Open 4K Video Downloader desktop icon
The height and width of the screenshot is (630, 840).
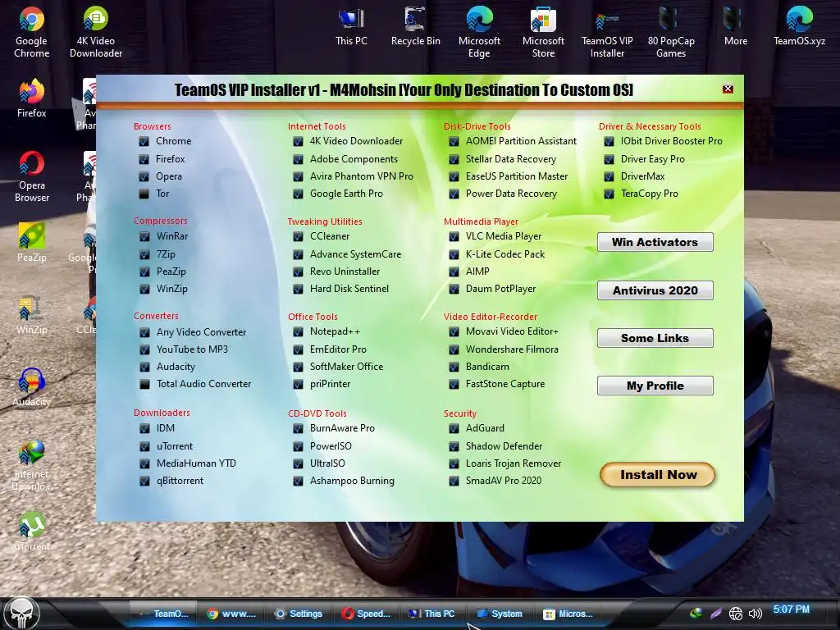click(x=96, y=32)
